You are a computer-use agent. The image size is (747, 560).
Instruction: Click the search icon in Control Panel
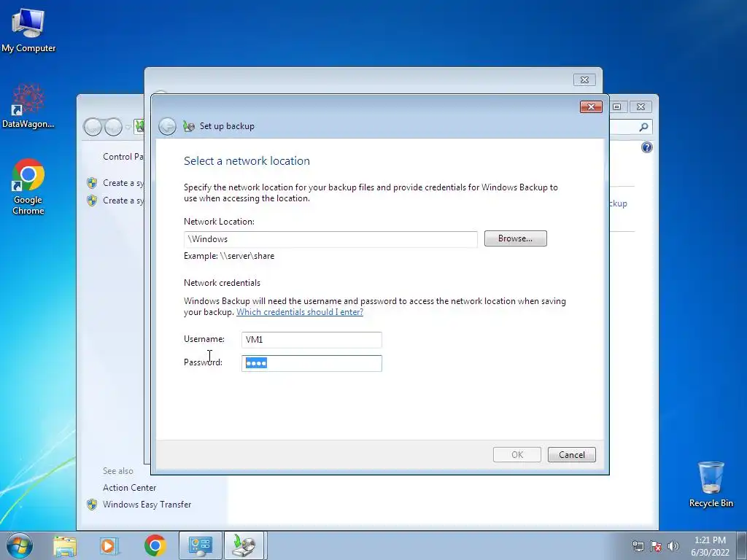(643, 127)
